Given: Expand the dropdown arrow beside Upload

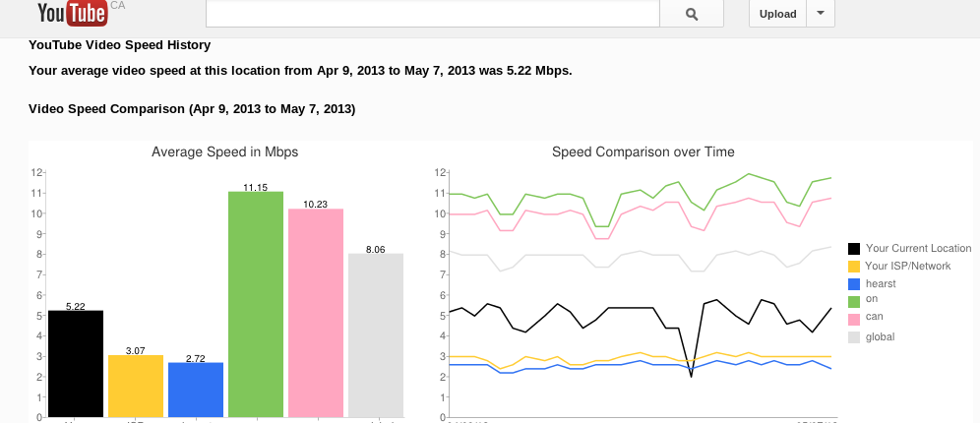Looking at the screenshot, I should coord(821,14).
